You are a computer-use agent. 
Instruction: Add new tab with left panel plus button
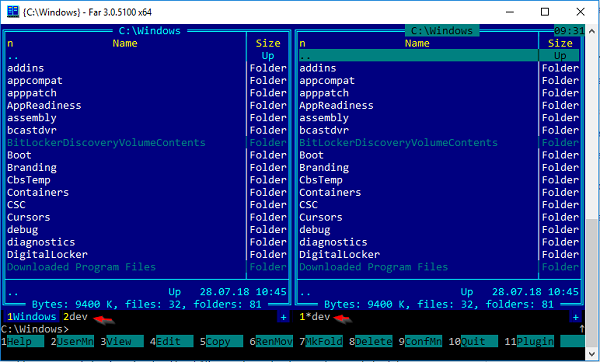284,317
